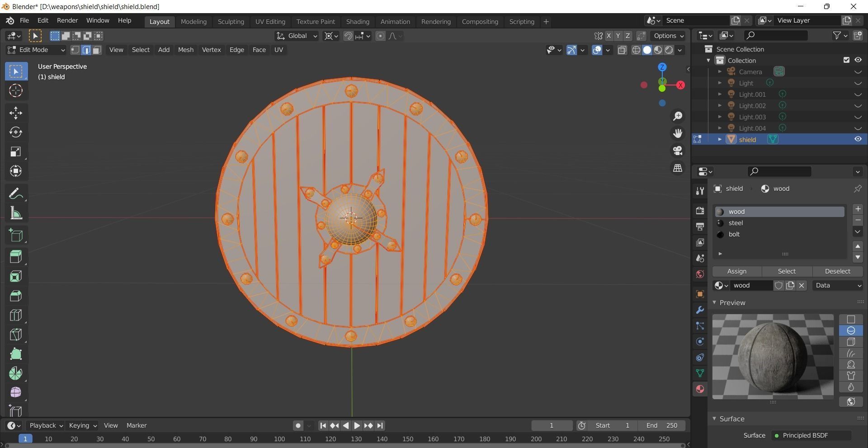Screen dimensions: 868x448
Task: Switch to edge select mode
Action: [x=86, y=50]
